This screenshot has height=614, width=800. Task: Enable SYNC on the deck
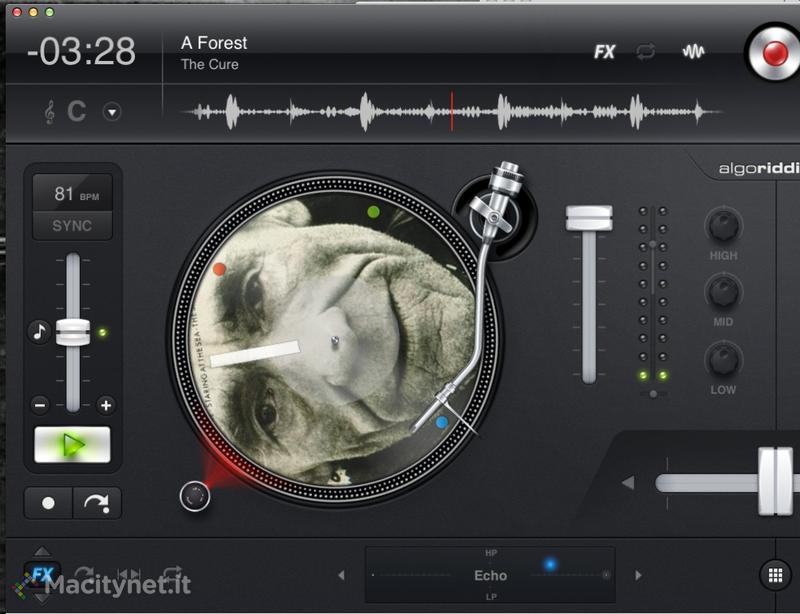pyautogui.click(x=72, y=226)
